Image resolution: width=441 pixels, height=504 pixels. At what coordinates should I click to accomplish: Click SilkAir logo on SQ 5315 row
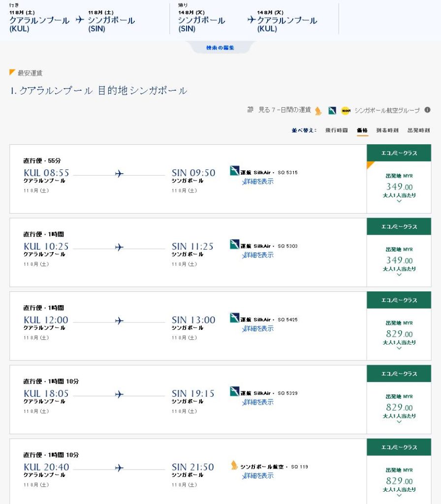coord(235,170)
